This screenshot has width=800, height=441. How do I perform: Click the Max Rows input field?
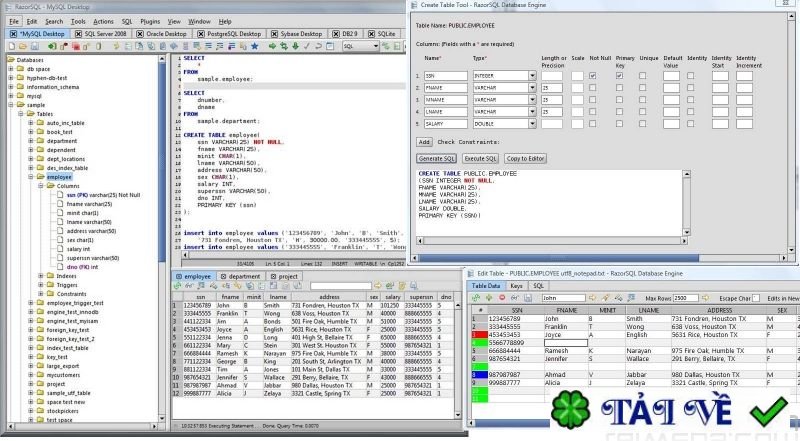tap(688, 298)
